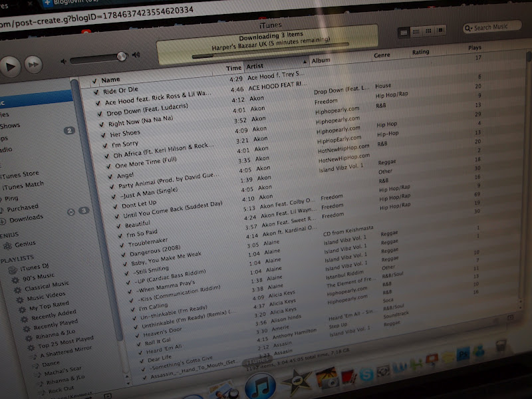The image size is (532, 399).
Task: Select the song Until You Come Back
Action: tap(173, 209)
